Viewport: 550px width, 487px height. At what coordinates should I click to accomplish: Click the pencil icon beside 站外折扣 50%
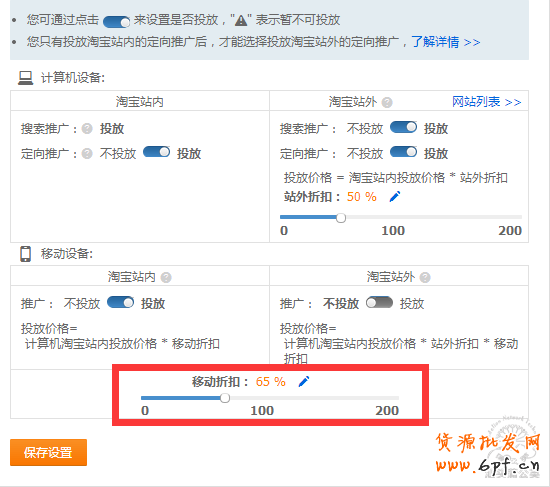[395, 196]
